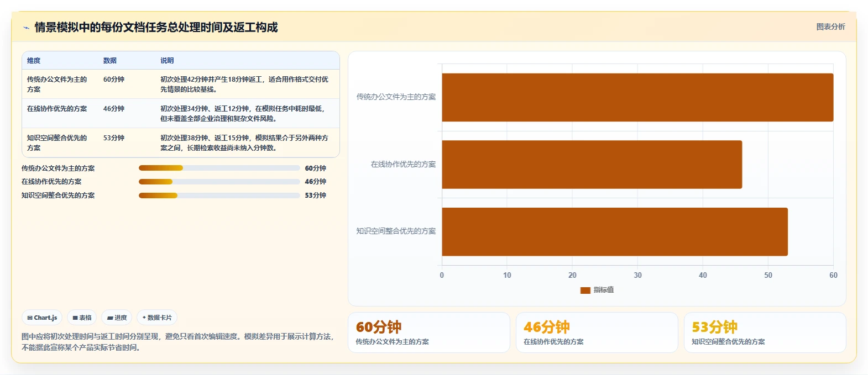
Task: Click x-axis tick label 10
Action: tap(507, 276)
